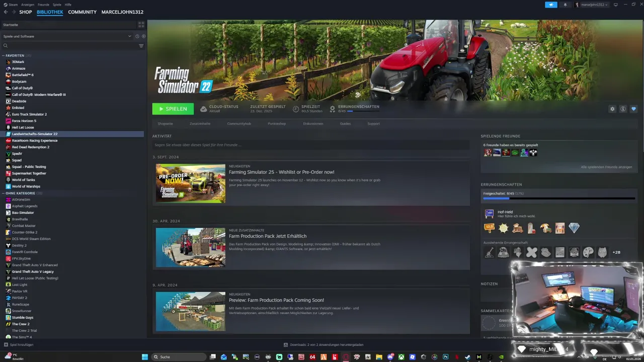Open advanced library filter options icon
The width and height of the screenshot is (644, 362).
tap(141, 46)
